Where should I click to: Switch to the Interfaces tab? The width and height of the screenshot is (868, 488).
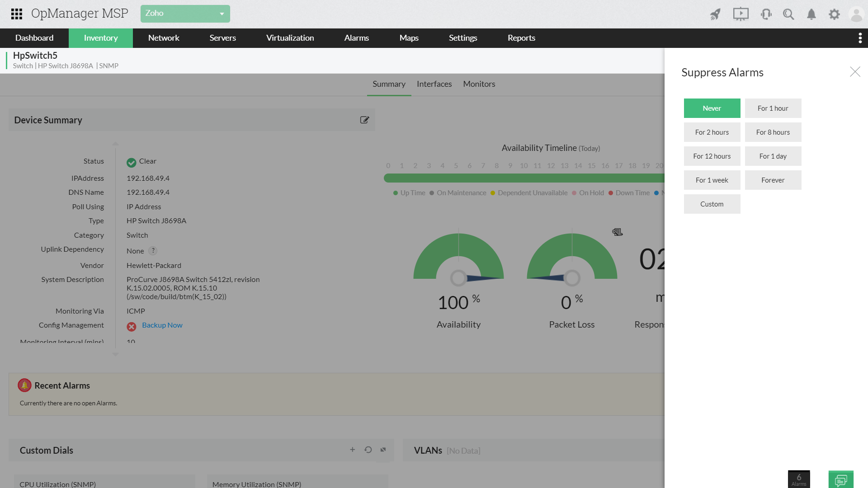(x=434, y=84)
